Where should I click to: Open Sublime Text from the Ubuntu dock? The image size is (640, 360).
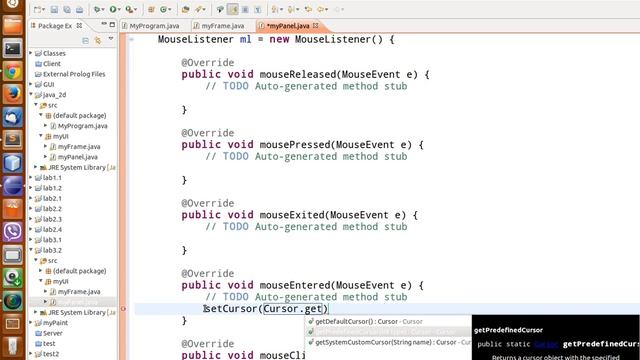pyautogui.click(x=13, y=140)
